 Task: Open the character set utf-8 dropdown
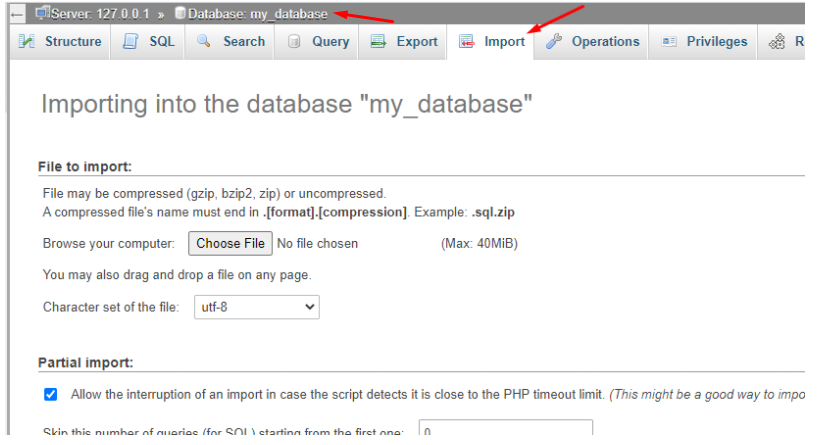tap(256, 307)
